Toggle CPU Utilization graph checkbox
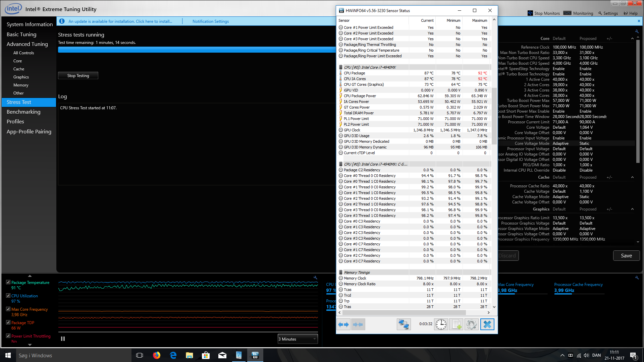644x362 pixels. [8, 296]
